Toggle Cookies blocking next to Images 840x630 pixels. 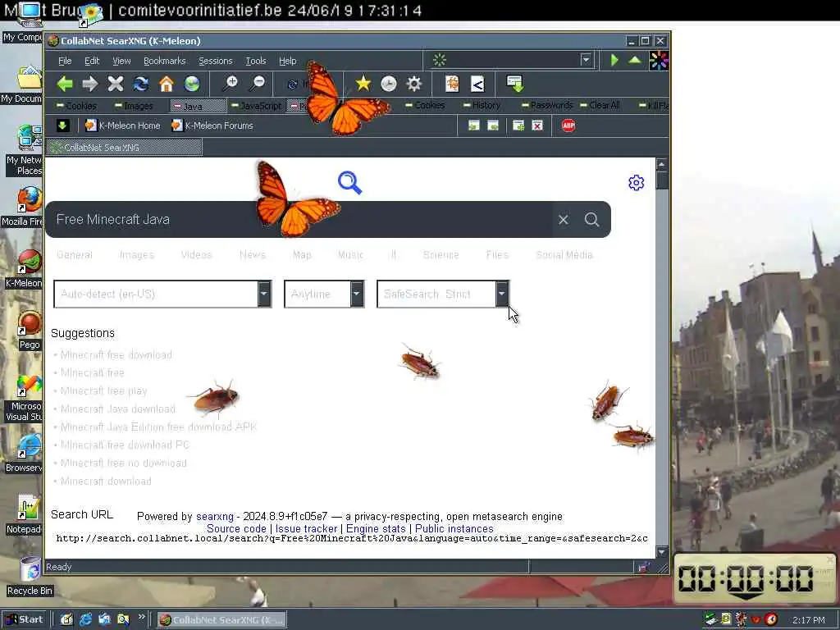pos(76,106)
